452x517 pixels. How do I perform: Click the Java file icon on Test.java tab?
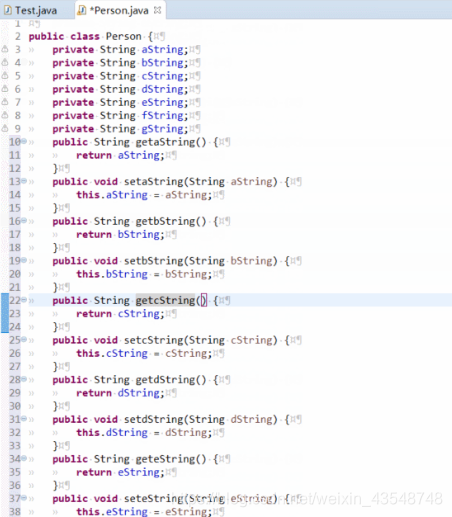coord(8,10)
